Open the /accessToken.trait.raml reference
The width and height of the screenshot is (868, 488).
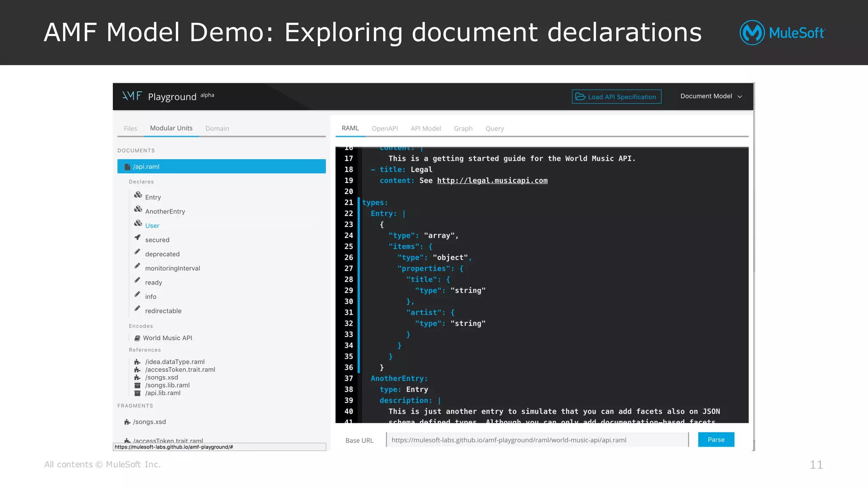coord(180,369)
